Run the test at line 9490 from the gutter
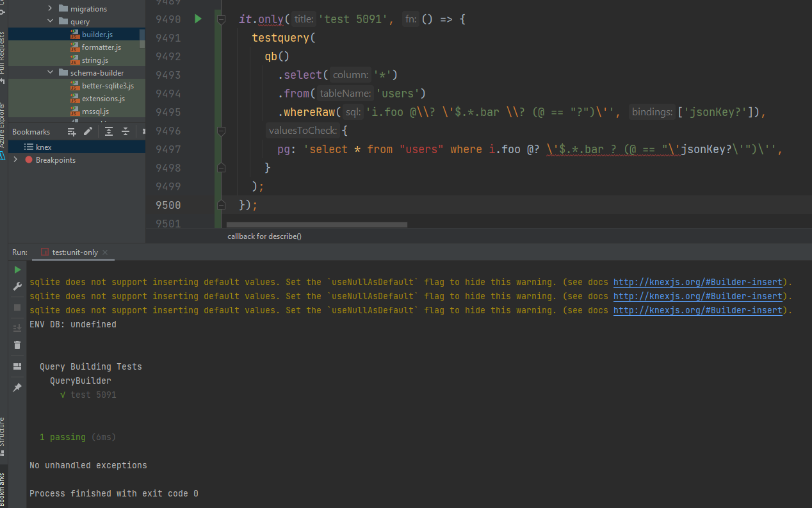This screenshot has width=812, height=508. tap(197, 19)
